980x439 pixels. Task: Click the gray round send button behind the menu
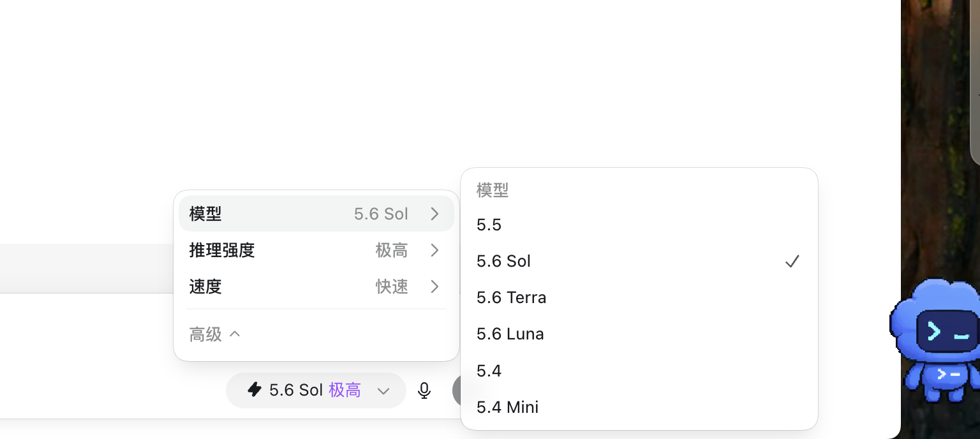coord(456,391)
